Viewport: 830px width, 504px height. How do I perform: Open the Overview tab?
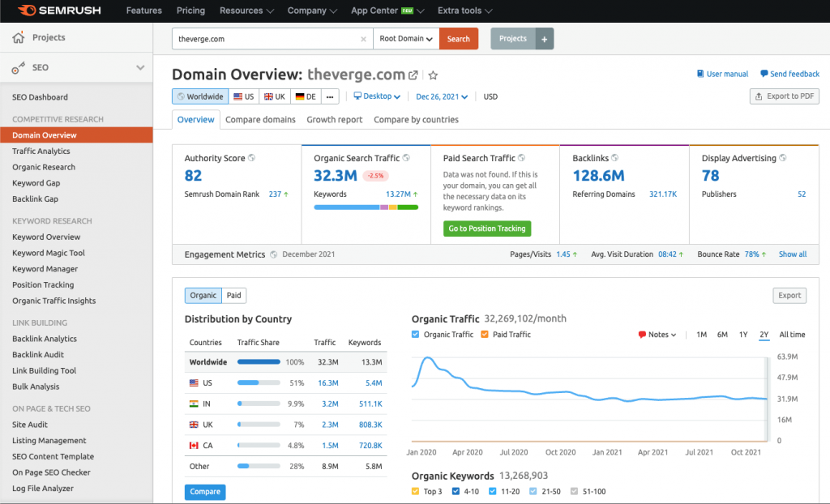(196, 120)
